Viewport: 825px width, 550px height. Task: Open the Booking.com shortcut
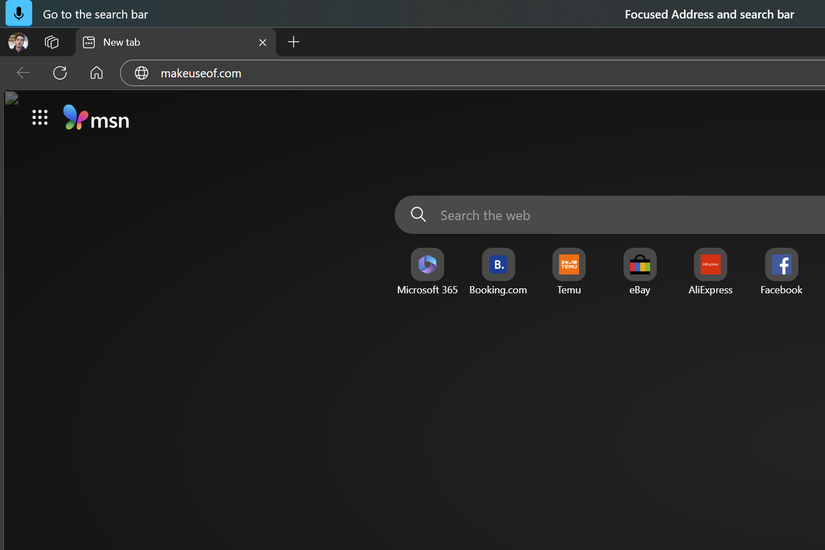(498, 272)
